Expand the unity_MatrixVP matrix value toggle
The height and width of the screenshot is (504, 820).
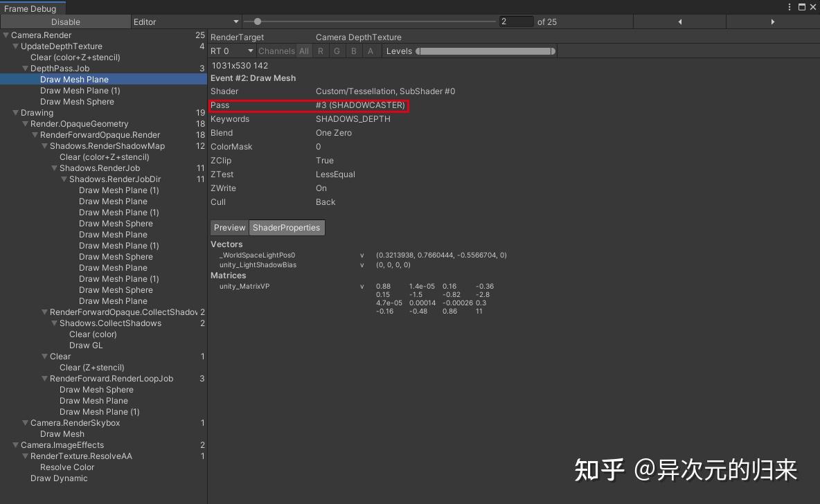click(361, 286)
